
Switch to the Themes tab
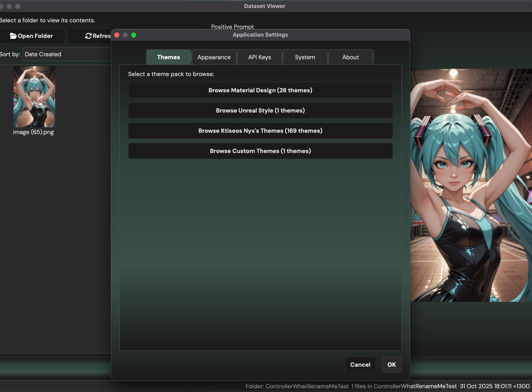coord(168,57)
